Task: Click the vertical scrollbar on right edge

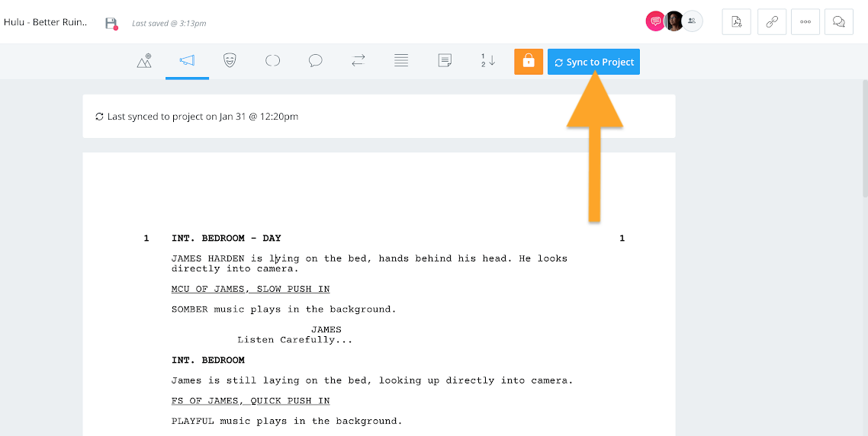Action: click(865, 138)
